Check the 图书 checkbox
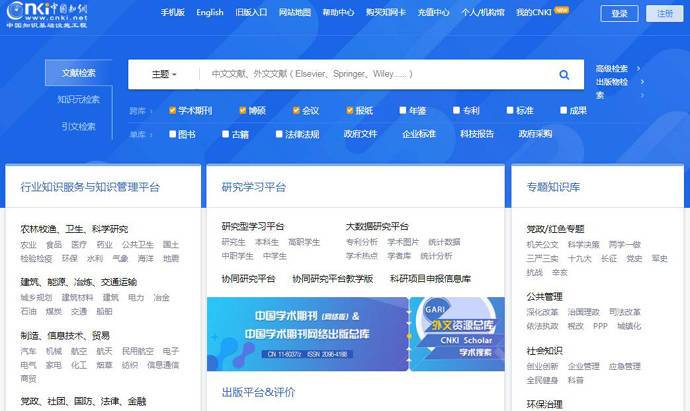This screenshot has height=411, width=690. coord(172,134)
